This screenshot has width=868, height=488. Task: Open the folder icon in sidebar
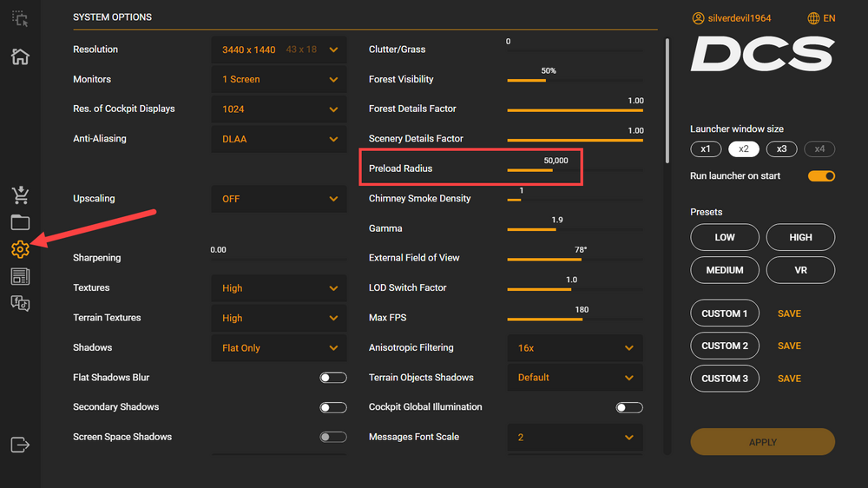(x=20, y=222)
